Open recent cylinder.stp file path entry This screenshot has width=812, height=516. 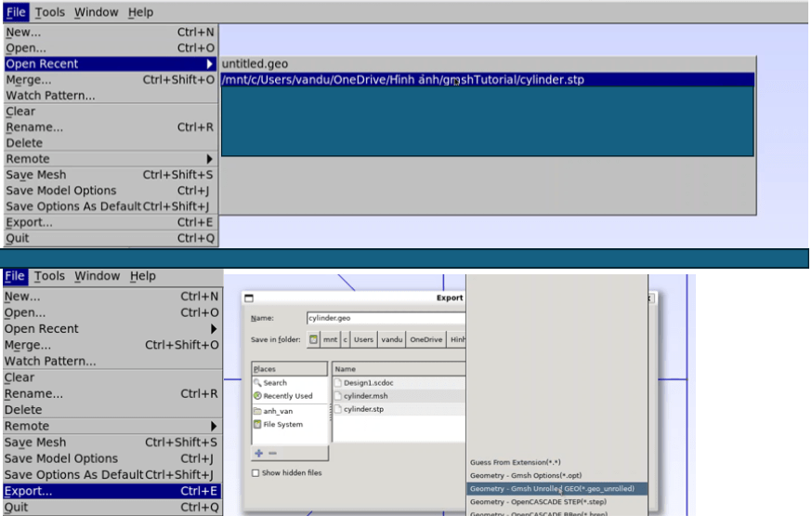pos(402,80)
